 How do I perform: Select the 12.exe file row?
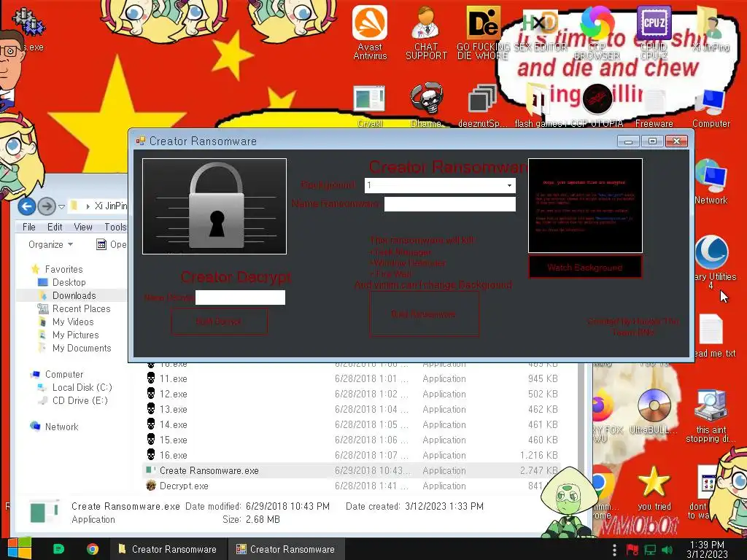coord(352,394)
